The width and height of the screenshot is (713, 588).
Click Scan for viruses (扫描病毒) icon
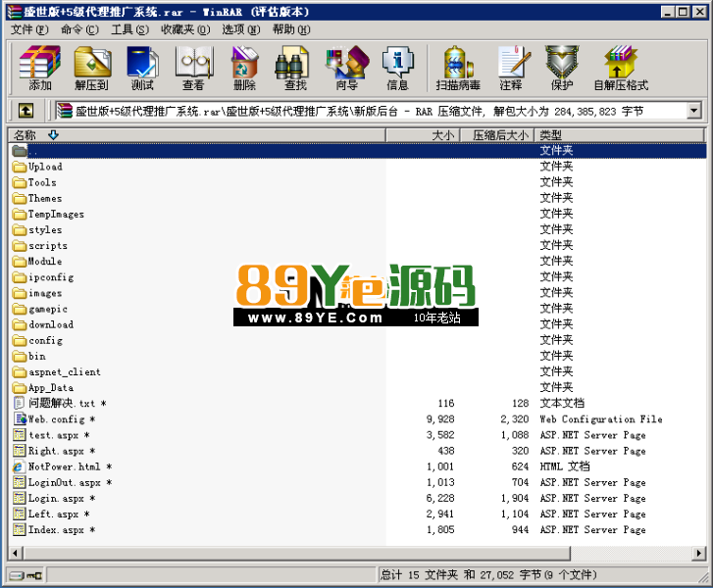(x=458, y=68)
